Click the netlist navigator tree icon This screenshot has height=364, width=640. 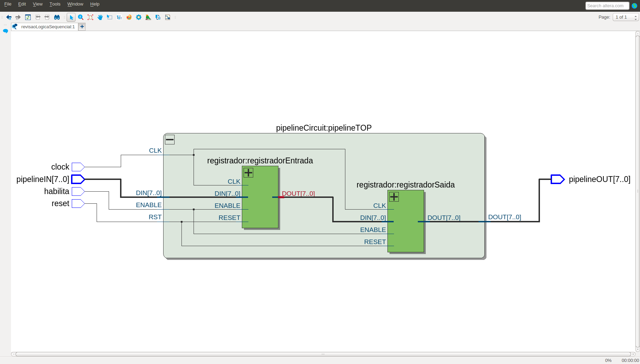(x=119, y=17)
